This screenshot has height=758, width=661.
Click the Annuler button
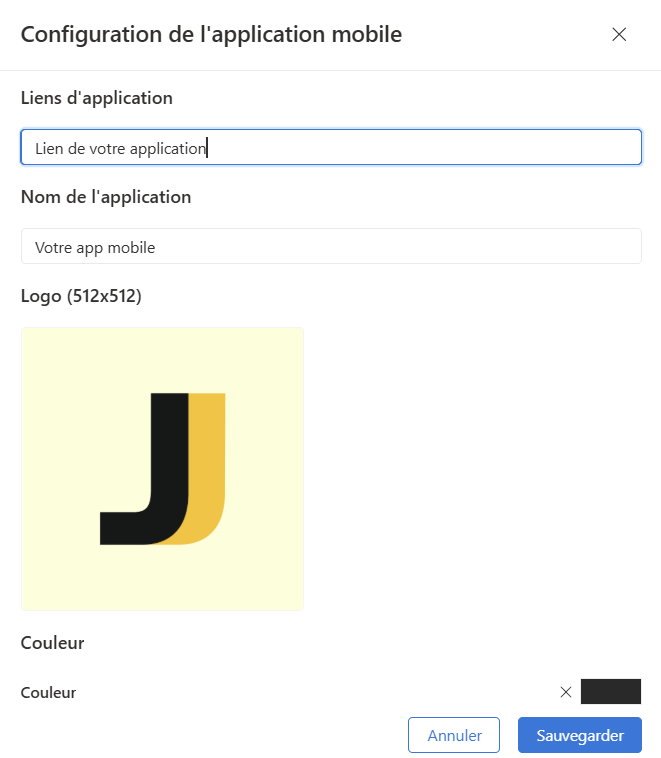(x=454, y=735)
